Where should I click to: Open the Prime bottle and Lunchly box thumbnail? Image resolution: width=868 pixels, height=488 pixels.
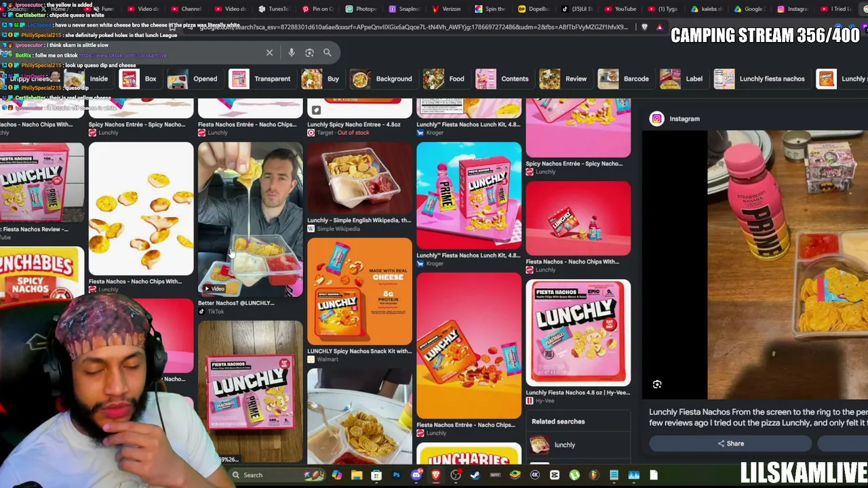[x=469, y=196]
